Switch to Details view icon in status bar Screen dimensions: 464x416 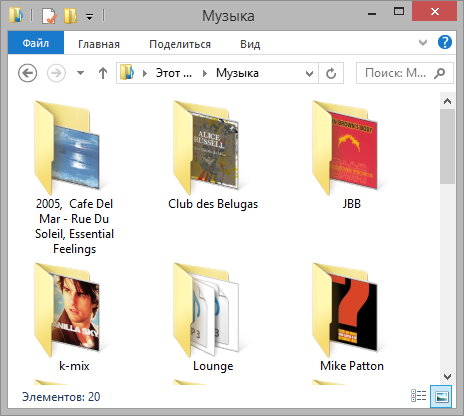coord(418,396)
